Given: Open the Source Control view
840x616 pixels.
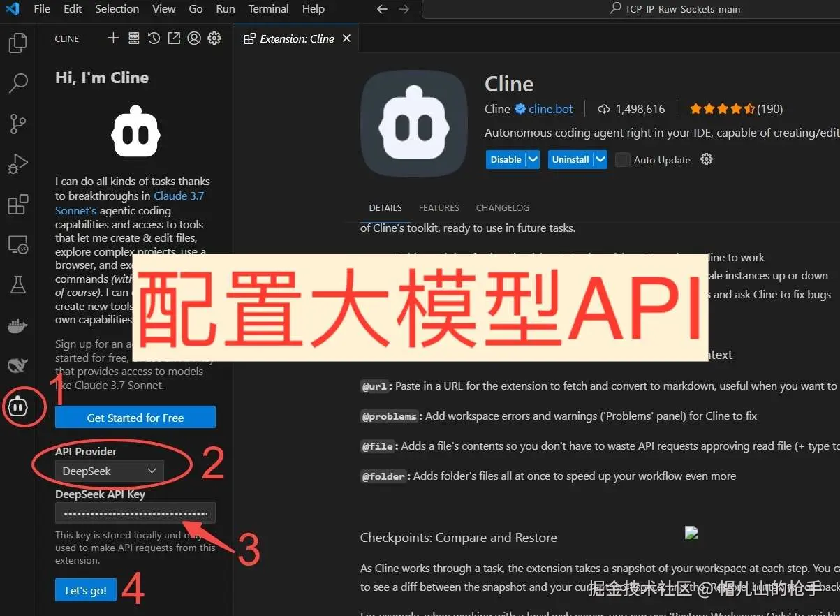Looking at the screenshot, I should point(17,124).
